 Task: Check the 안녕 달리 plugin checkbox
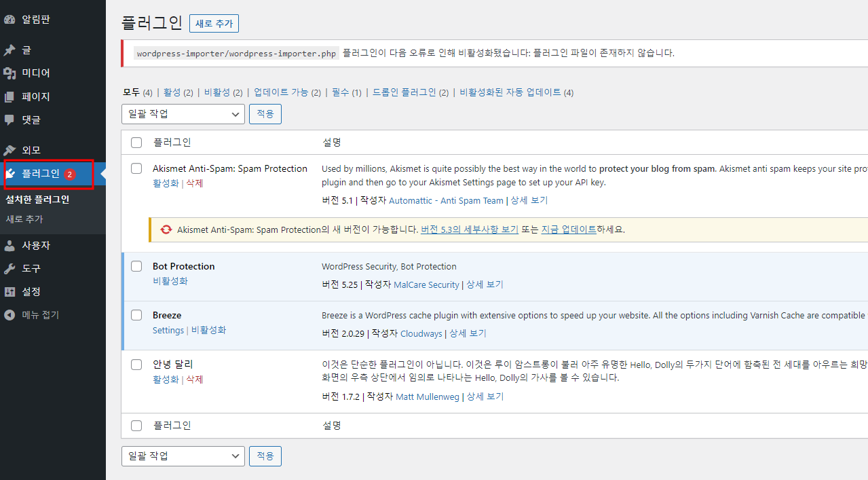(136, 365)
